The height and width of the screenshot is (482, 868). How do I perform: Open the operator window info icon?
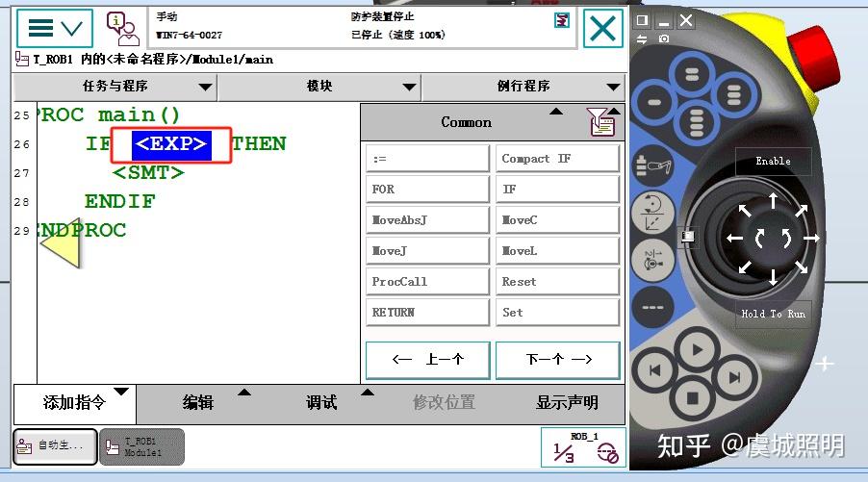pyautogui.click(x=122, y=29)
